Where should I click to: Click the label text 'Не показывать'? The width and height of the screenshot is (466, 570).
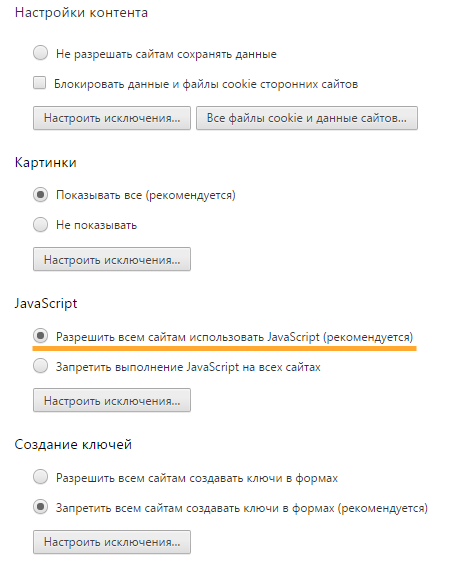click(96, 225)
